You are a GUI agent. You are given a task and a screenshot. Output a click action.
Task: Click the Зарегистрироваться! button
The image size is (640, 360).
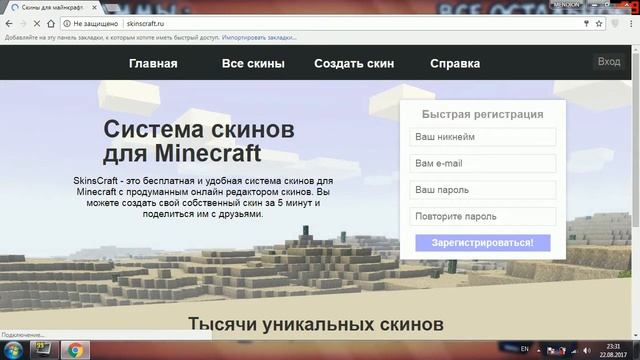point(483,243)
